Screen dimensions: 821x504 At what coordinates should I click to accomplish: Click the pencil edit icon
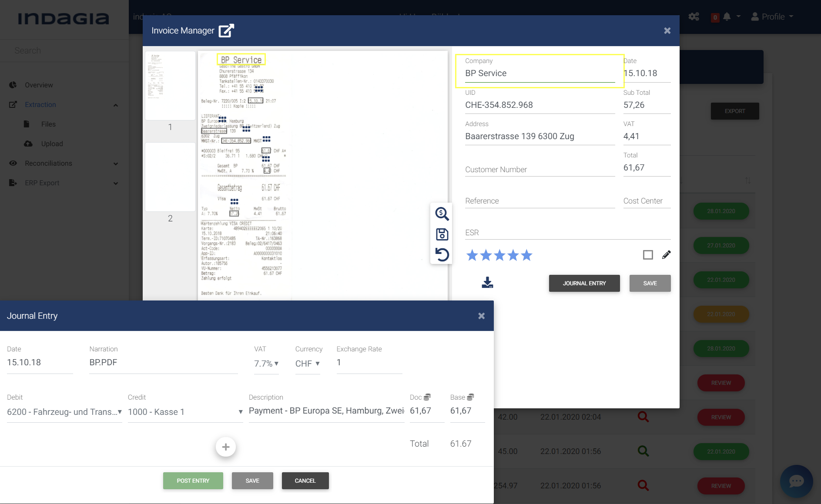[666, 255]
